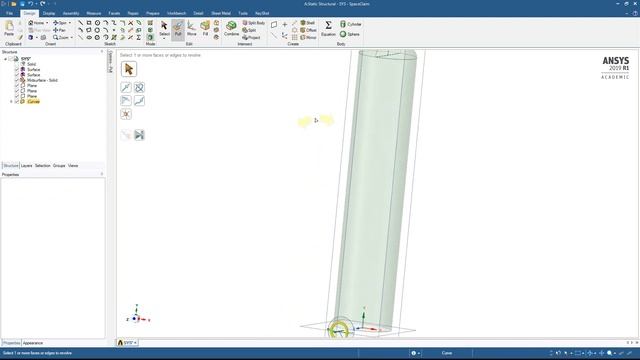Image resolution: width=640 pixels, height=360 pixels.
Task: Click the Plane create tool icon
Action: (x=274, y=25)
